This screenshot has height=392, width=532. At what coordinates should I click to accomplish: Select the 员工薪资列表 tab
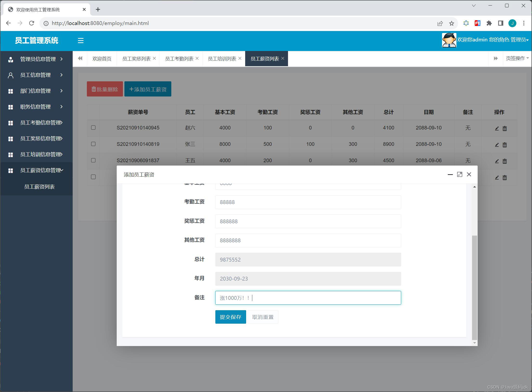[265, 59]
